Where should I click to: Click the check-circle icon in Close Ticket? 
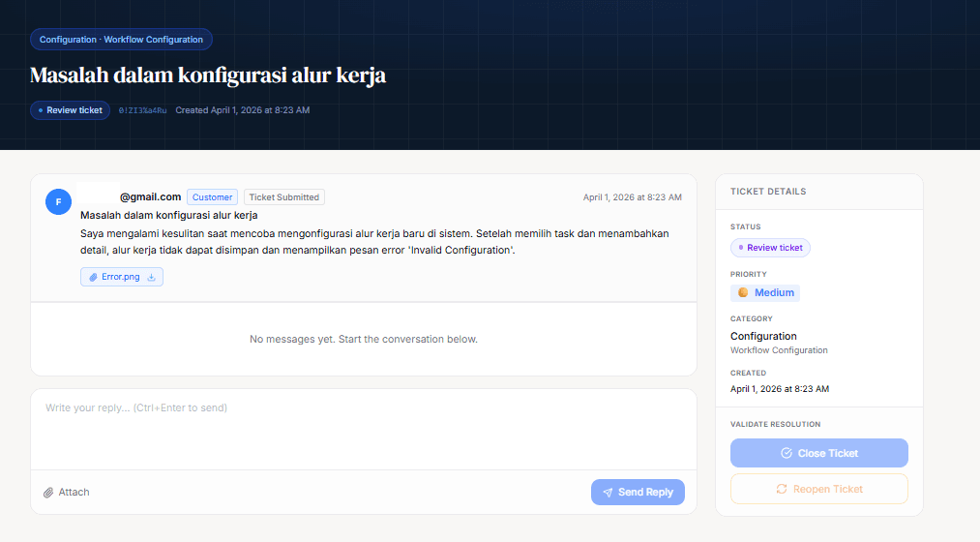coord(787,453)
